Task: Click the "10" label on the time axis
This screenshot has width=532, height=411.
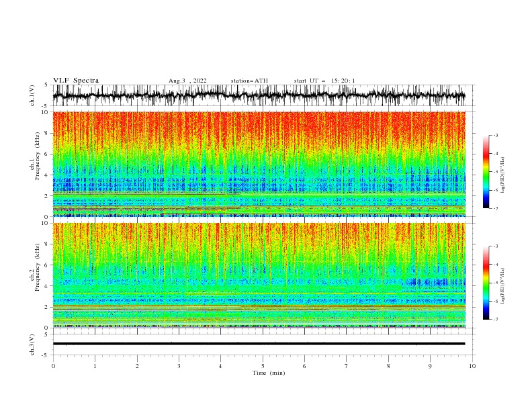Action: click(x=472, y=366)
